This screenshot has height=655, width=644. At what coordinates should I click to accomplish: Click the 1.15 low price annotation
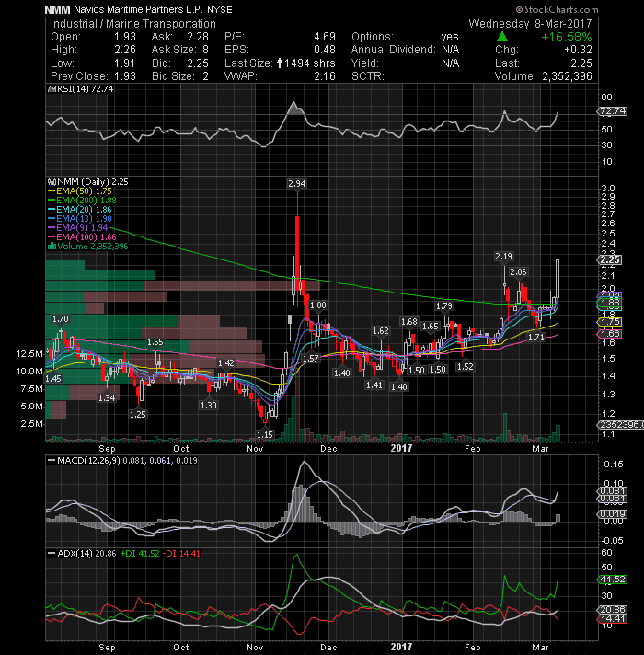[265, 434]
